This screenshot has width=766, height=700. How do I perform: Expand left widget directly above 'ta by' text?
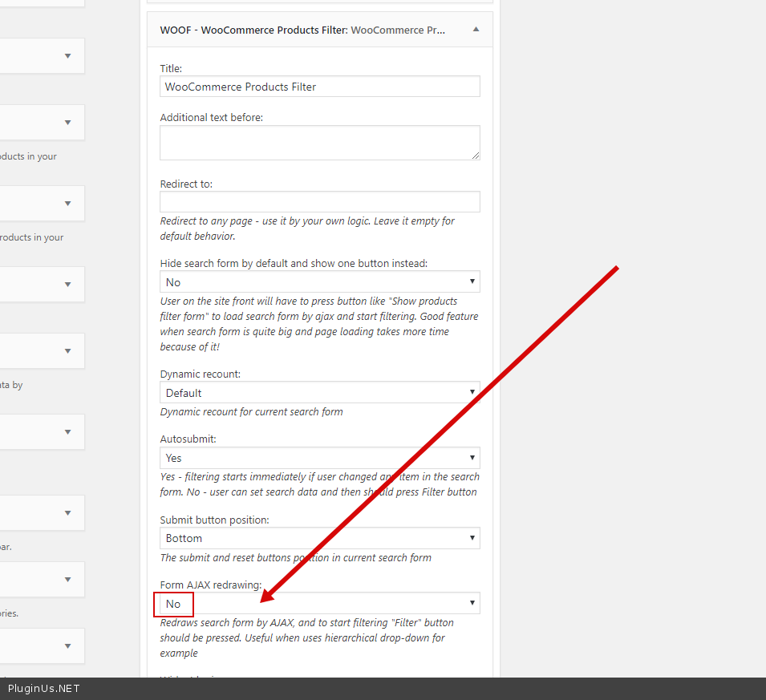[68, 350]
